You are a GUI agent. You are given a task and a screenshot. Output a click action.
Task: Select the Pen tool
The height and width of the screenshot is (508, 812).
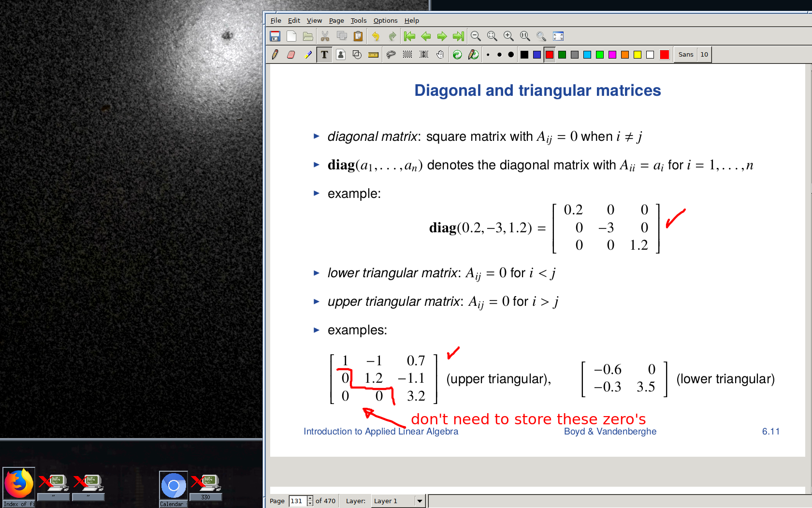click(x=275, y=55)
